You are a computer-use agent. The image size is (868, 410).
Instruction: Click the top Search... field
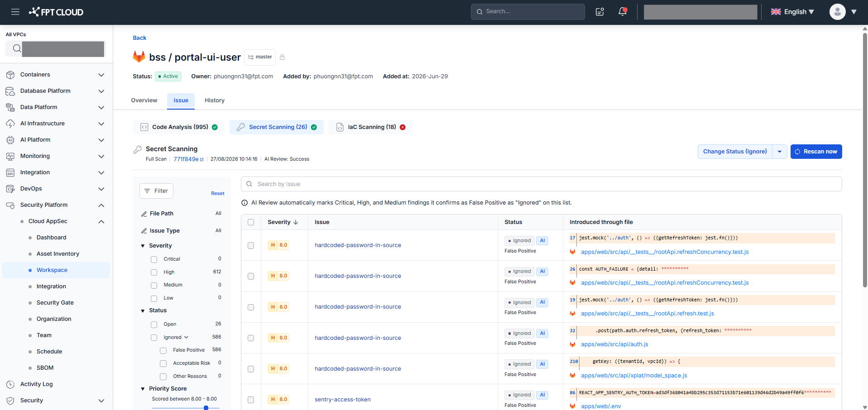pyautogui.click(x=528, y=12)
